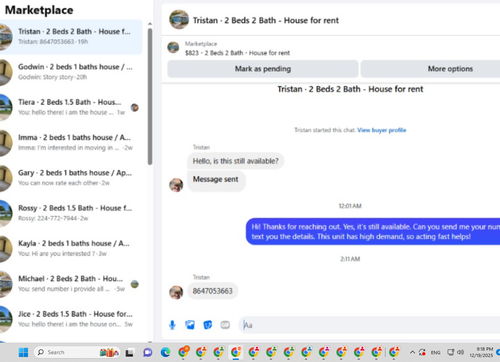Open the Windows Start menu
Viewport: 500px width, 362px height.
23,352
